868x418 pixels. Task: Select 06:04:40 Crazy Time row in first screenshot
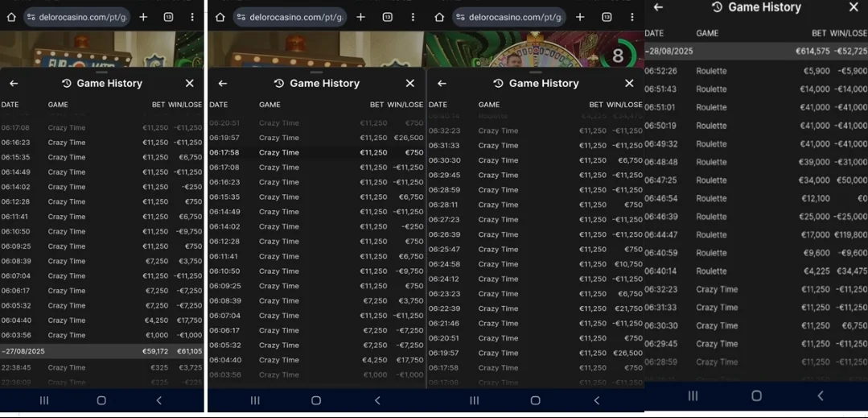tap(102, 320)
